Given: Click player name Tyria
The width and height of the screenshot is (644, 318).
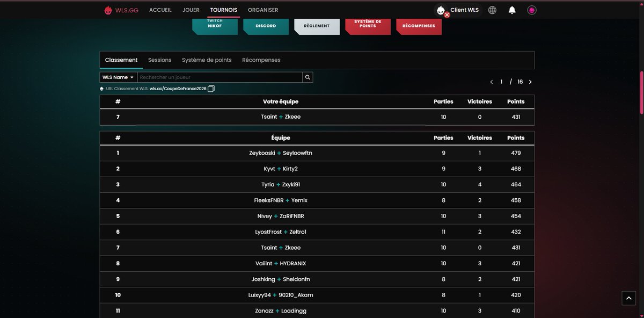Looking at the screenshot, I should [268, 184].
